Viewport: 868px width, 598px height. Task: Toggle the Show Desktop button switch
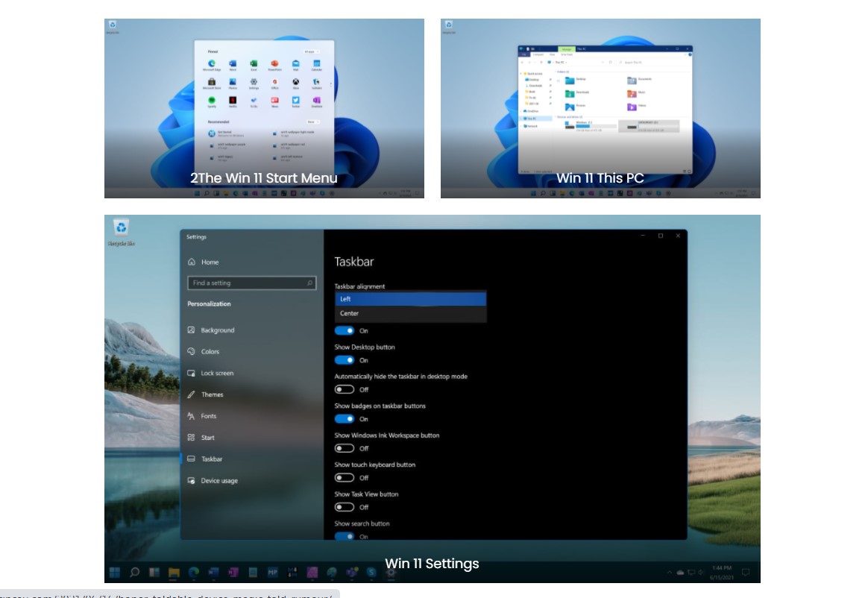(344, 360)
